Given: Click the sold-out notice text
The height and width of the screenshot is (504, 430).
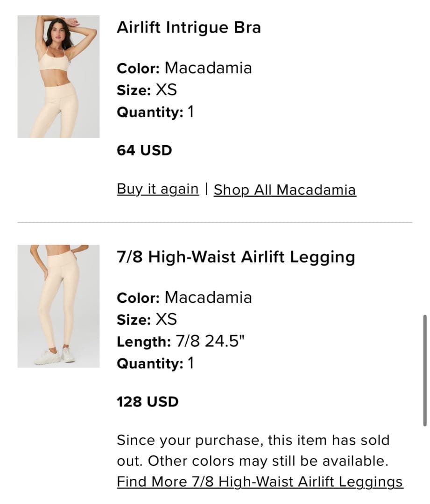Looking at the screenshot, I should point(253,450).
